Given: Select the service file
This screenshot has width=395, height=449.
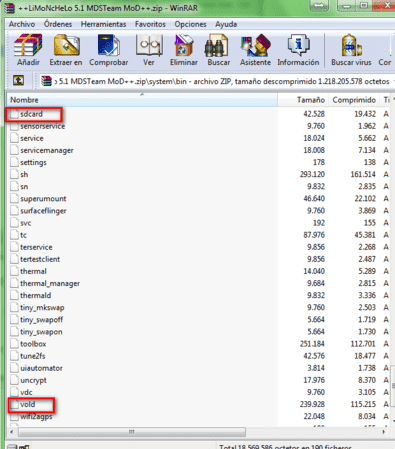Looking at the screenshot, I should point(32,138).
